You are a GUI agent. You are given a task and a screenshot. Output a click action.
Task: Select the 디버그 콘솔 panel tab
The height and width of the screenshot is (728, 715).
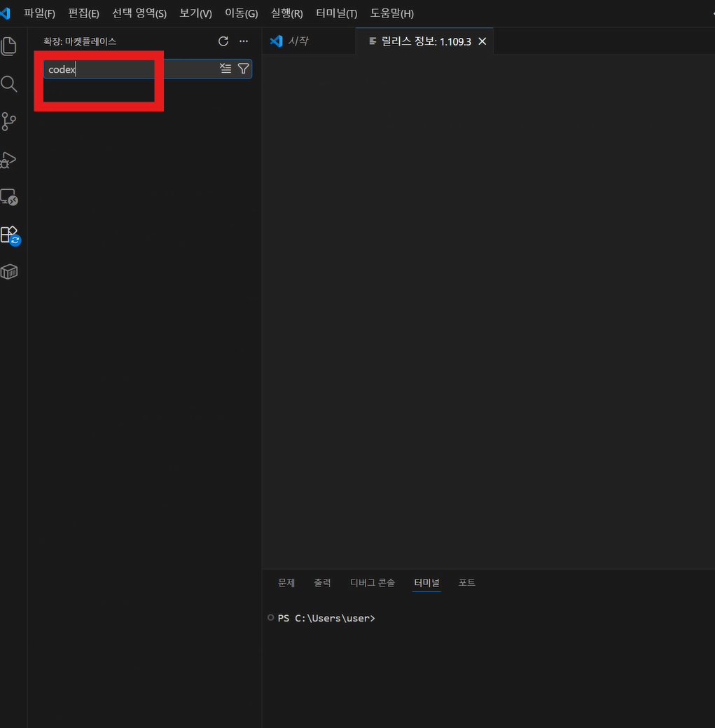click(373, 582)
